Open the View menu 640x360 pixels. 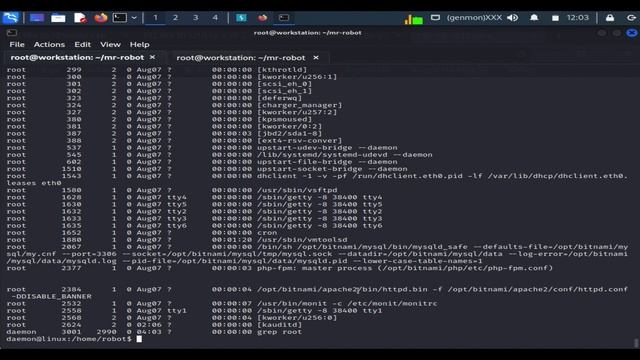click(110, 44)
